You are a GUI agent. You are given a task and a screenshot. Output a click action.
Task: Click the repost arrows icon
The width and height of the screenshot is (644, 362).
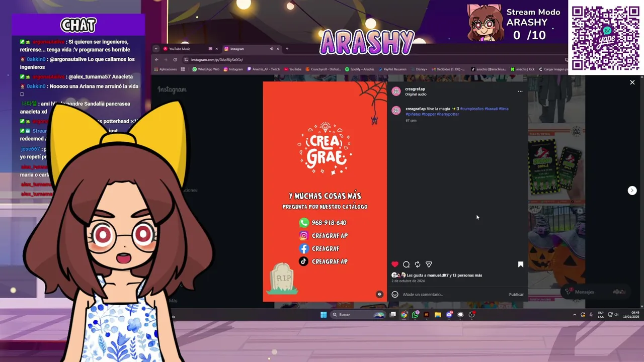coord(418,264)
